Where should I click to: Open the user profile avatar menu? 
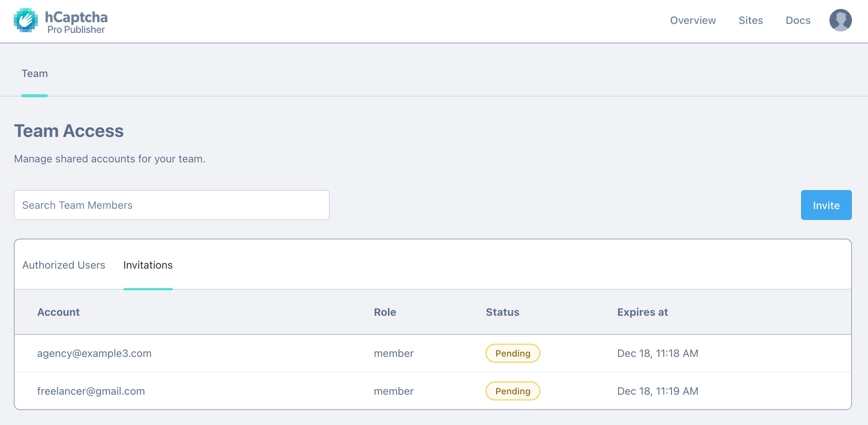tap(840, 21)
